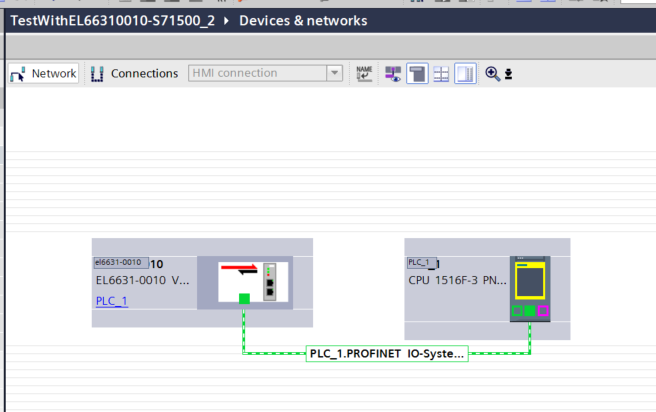Image resolution: width=656 pixels, height=412 pixels.
Task: Click the el6631-0010 device name field
Action: coord(121,263)
